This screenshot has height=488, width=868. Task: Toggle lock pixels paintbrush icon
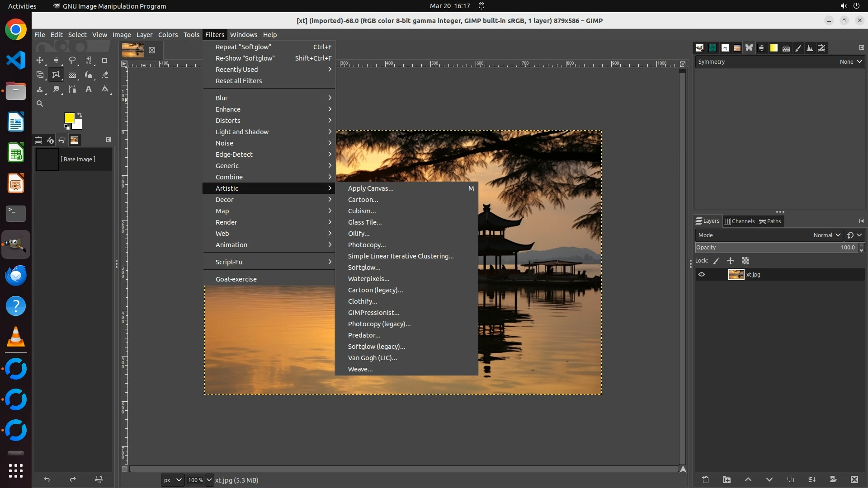716,261
